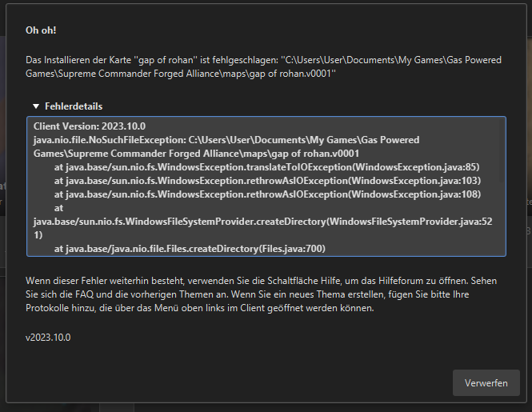Click the WindowsFileSystemProvider.createDirectory stack line
Image resolution: width=532 pixels, height=412 pixels.
(x=263, y=222)
